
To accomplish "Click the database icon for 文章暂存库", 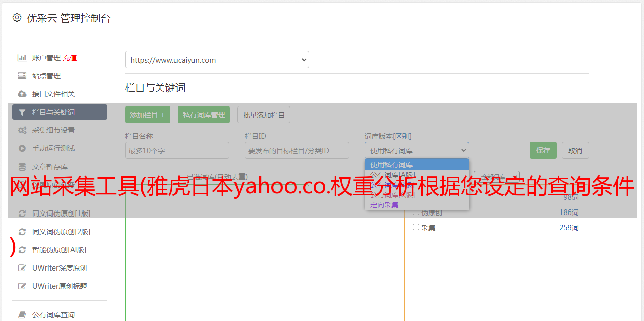I will (x=22, y=167).
